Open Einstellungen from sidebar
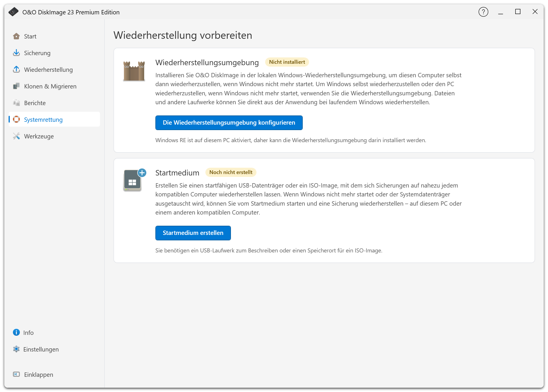 (54, 349)
